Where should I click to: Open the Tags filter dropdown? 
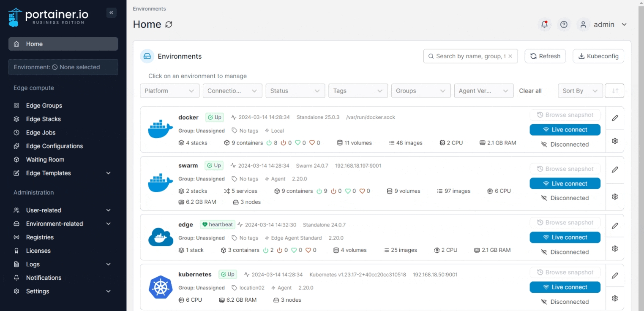(358, 91)
